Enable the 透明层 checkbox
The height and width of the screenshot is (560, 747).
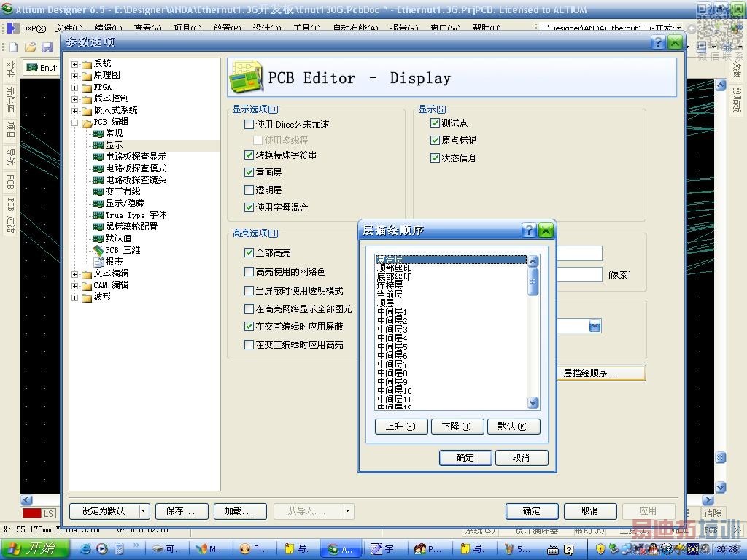(249, 190)
